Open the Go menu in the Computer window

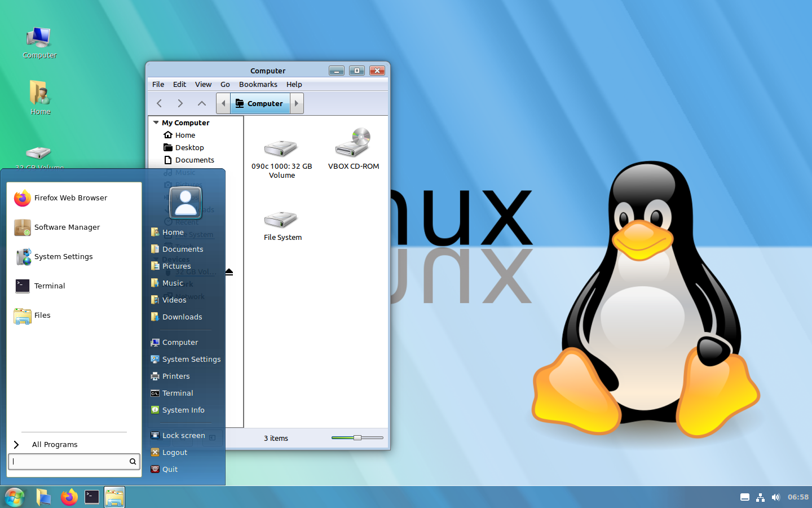coord(225,85)
